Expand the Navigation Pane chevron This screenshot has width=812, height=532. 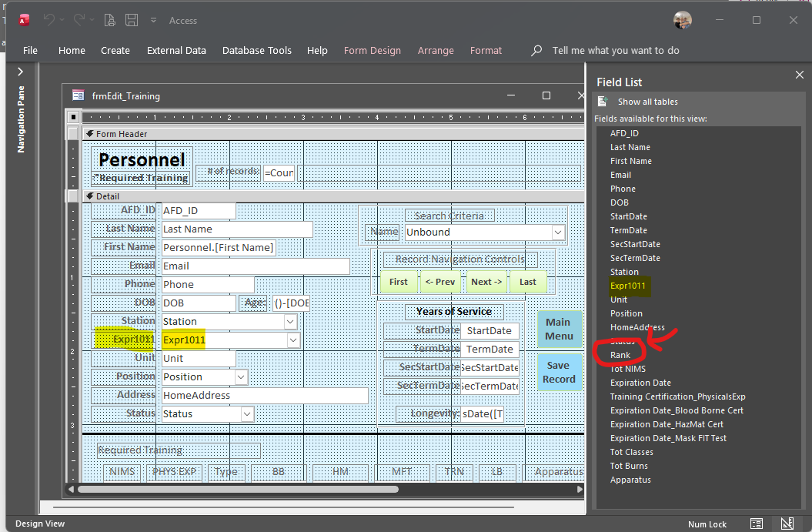pyautogui.click(x=21, y=72)
